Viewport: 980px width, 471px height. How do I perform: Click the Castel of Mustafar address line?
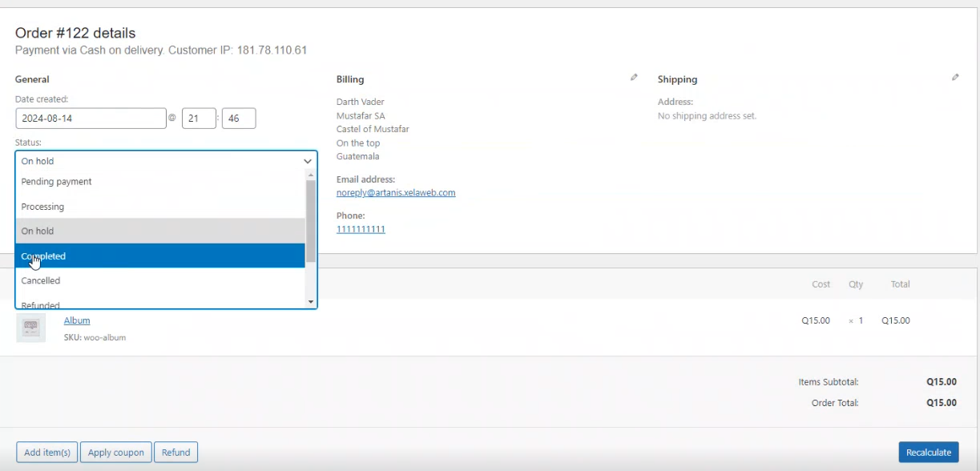(373, 129)
